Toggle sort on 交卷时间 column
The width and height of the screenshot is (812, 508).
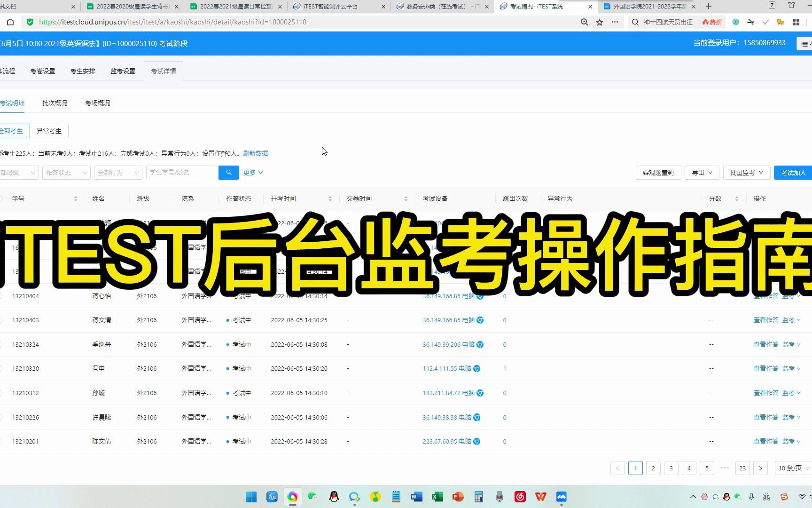point(406,198)
